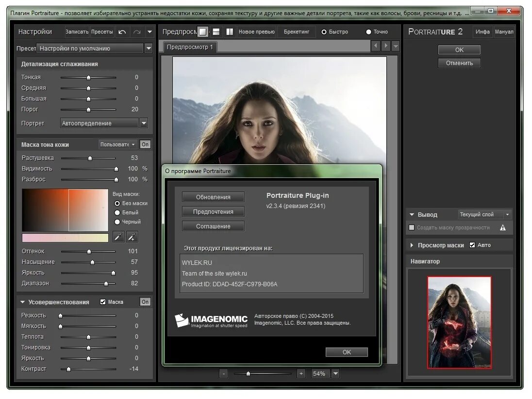Click the Imagenomic logo in About dialog
532x399 pixels.
pos(211,321)
